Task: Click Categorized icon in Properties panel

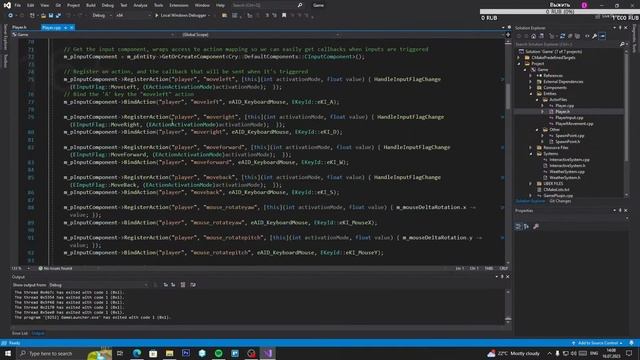Action: pos(518,227)
